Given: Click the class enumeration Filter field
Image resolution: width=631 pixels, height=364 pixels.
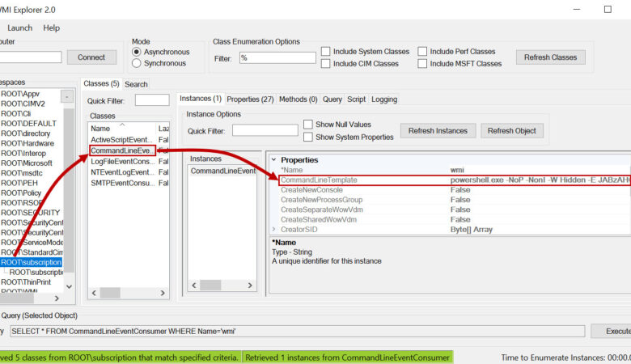Looking at the screenshot, I should [x=277, y=58].
